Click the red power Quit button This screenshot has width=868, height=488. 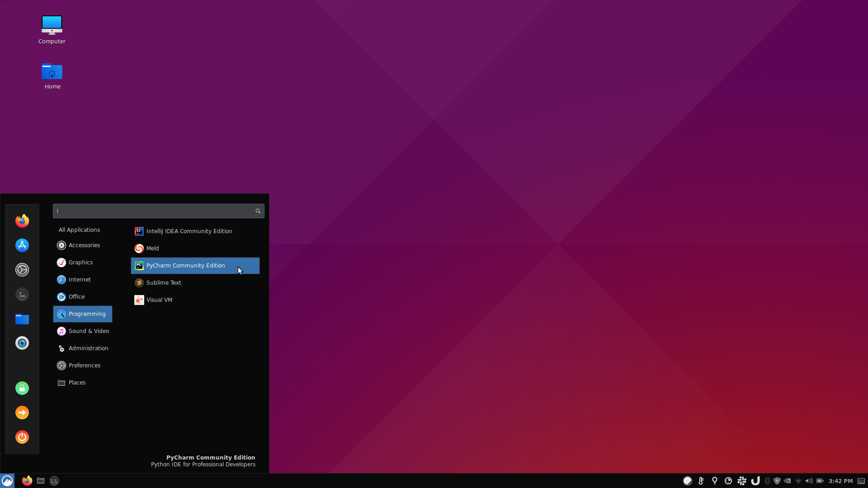point(22,437)
